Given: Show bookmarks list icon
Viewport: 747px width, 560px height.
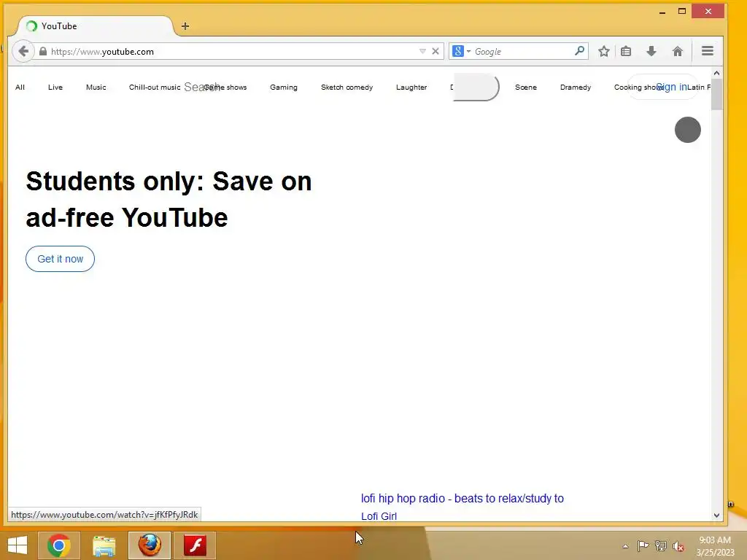Looking at the screenshot, I should click(626, 52).
